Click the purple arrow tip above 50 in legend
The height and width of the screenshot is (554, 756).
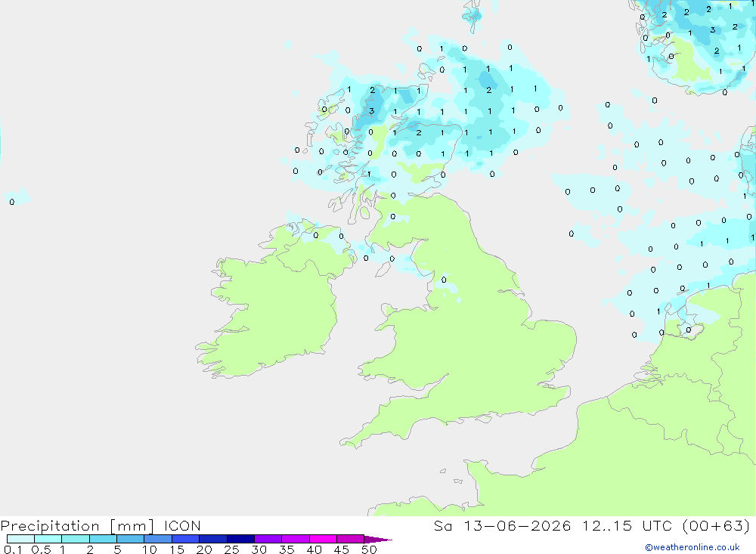[x=377, y=539]
